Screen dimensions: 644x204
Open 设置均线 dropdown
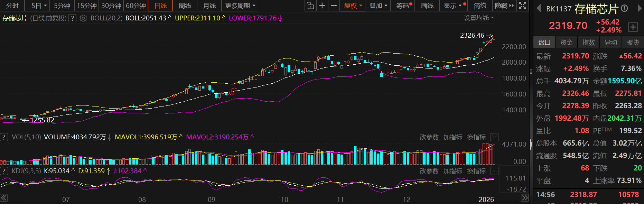click(478, 18)
